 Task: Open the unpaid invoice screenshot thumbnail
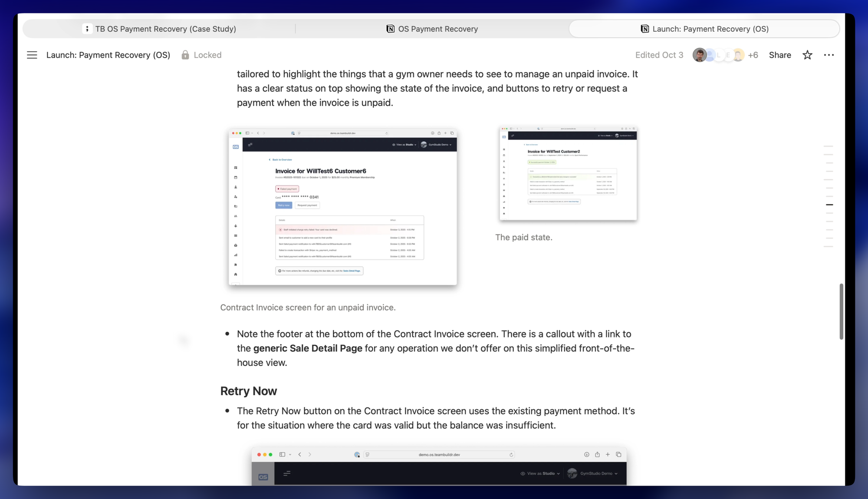click(342, 207)
